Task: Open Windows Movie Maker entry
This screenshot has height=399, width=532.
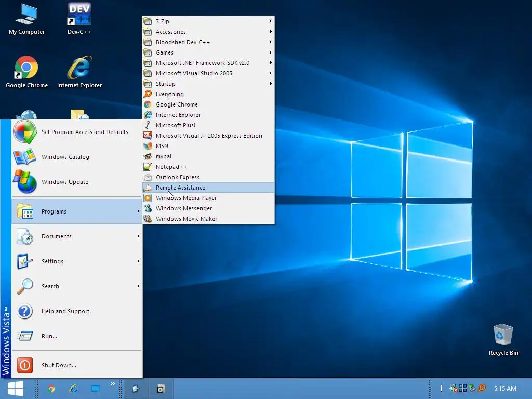Action: (x=208, y=219)
